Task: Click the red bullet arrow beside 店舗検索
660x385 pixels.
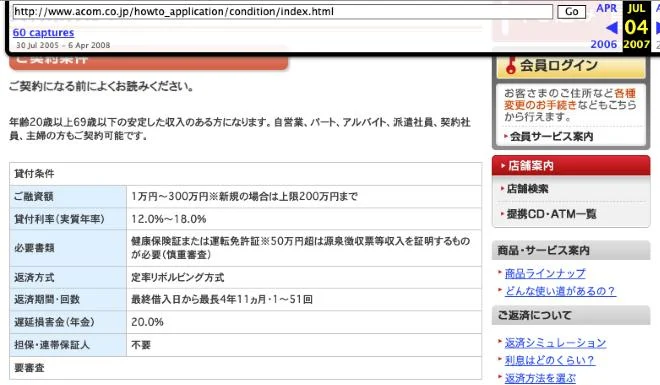Action: (502, 189)
